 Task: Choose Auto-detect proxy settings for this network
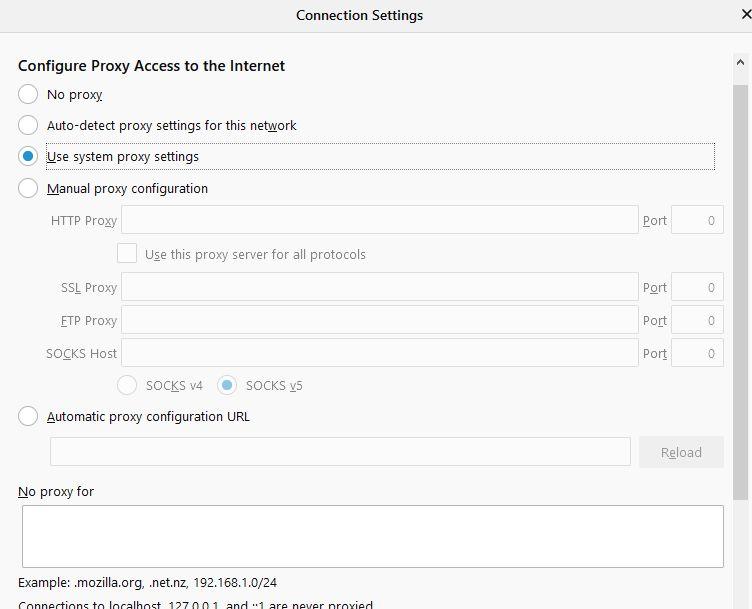[x=28, y=126]
